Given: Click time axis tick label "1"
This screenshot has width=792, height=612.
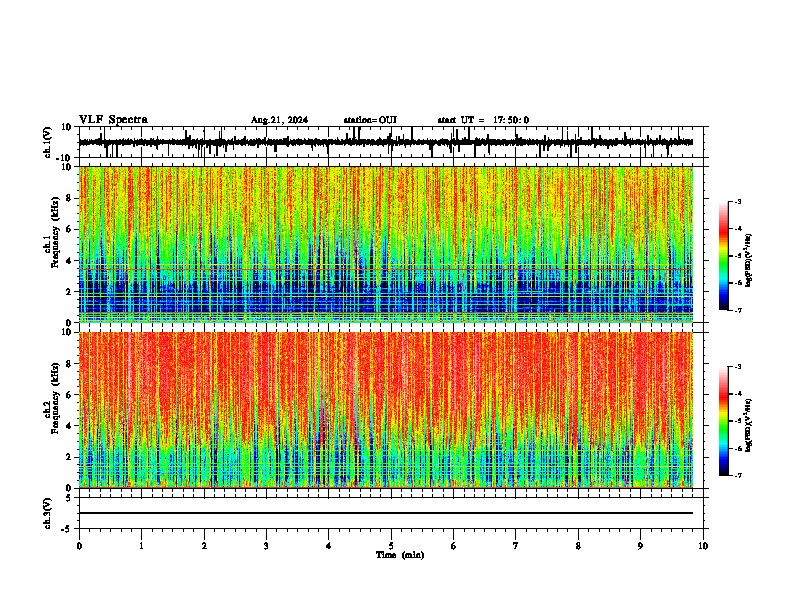Looking at the screenshot, I should (x=141, y=546).
